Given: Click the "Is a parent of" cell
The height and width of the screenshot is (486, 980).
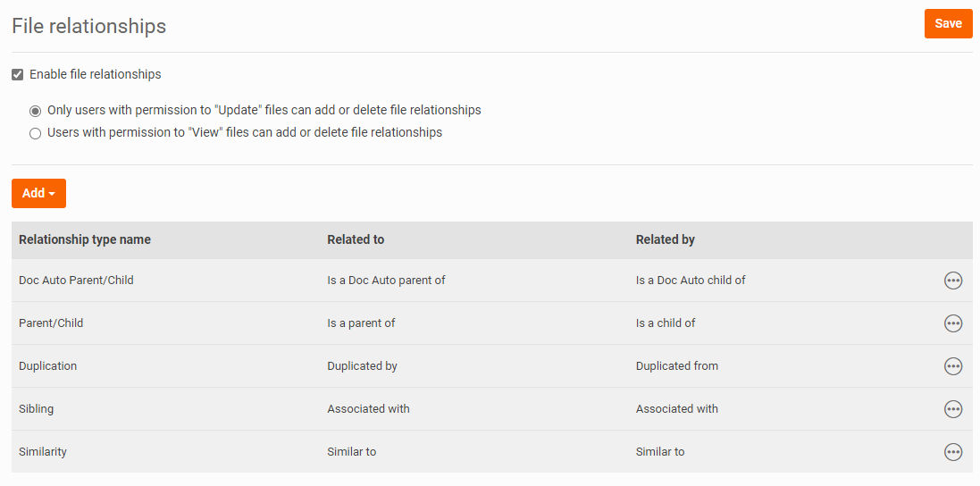Looking at the screenshot, I should tap(361, 323).
